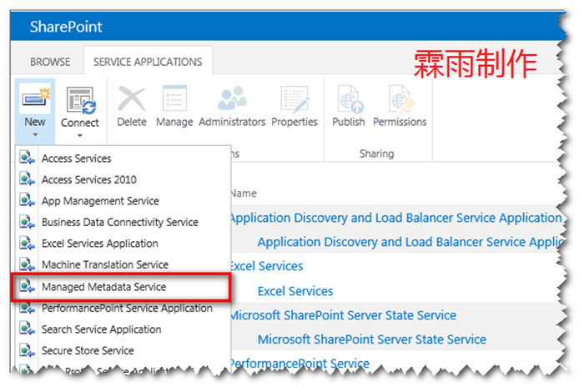
Task: Choose PerformancePoint Service Application entry
Action: [123, 309]
